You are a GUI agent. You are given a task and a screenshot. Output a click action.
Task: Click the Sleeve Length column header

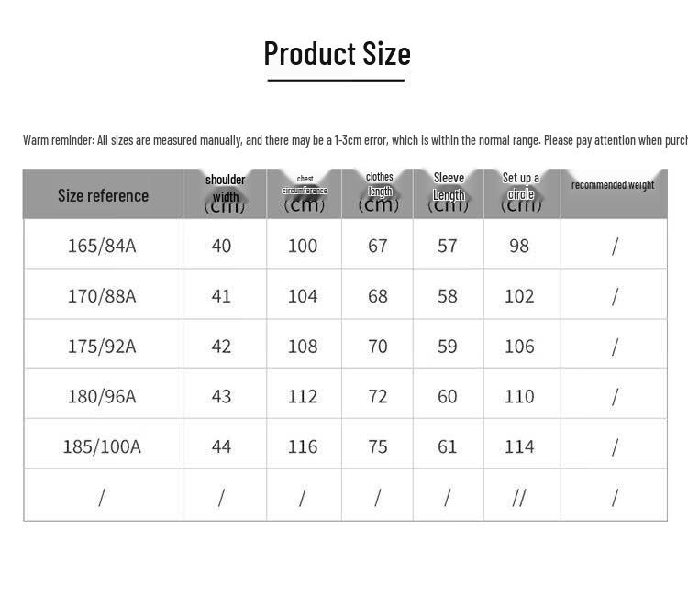(449, 193)
